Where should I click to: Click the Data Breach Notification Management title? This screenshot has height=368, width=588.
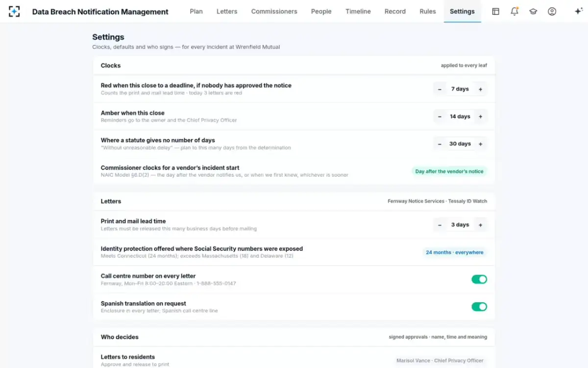(x=100, y=12)
